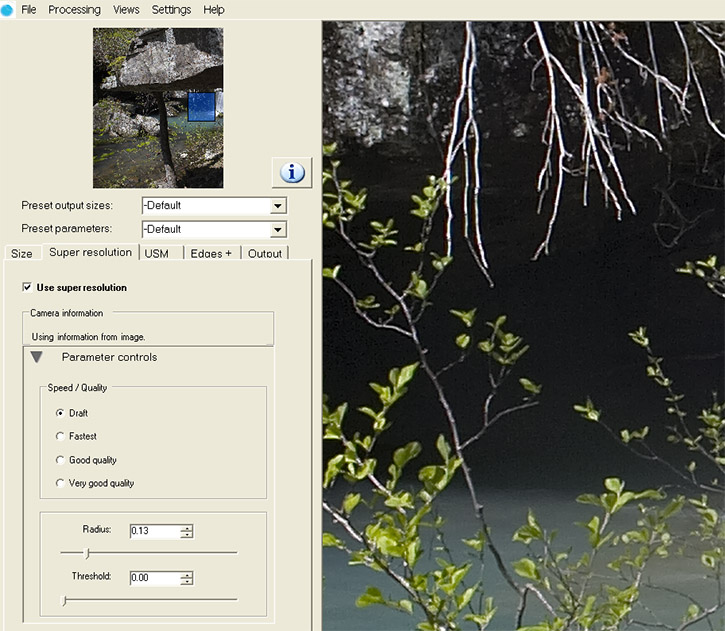Select the Very good quality option
The height and width of the screenshot is (631, 725).
[60, 483]
